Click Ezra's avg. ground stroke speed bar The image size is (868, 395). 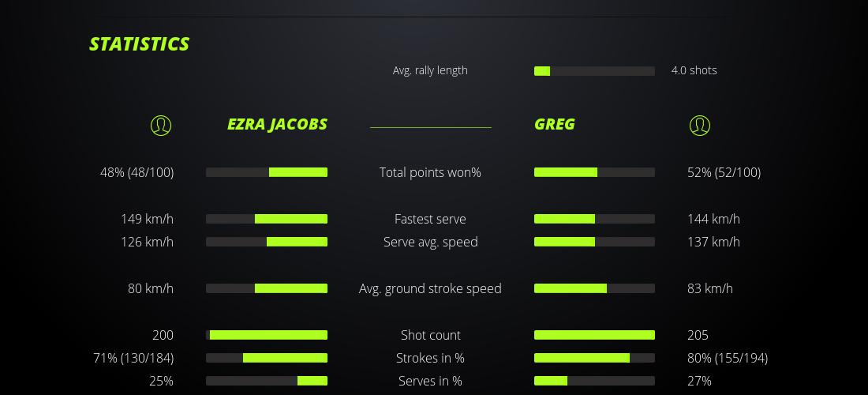[267, 288]
